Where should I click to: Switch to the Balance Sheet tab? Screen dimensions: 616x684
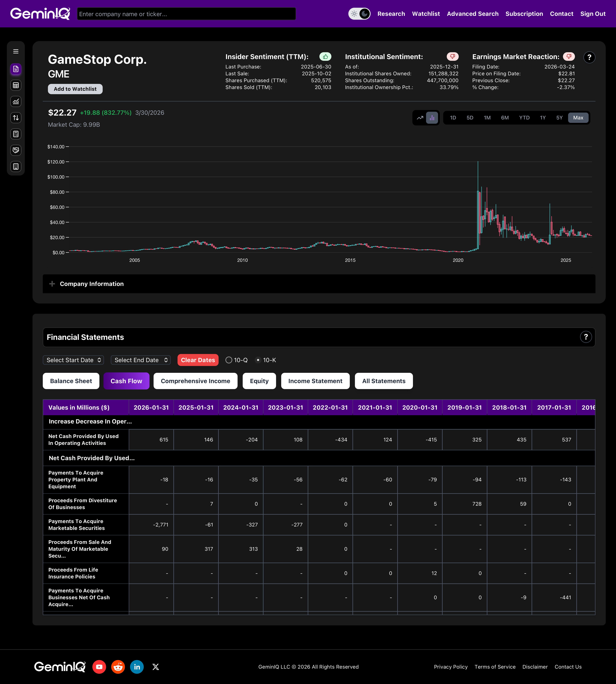pyautogui.click(x=71, y=381)
